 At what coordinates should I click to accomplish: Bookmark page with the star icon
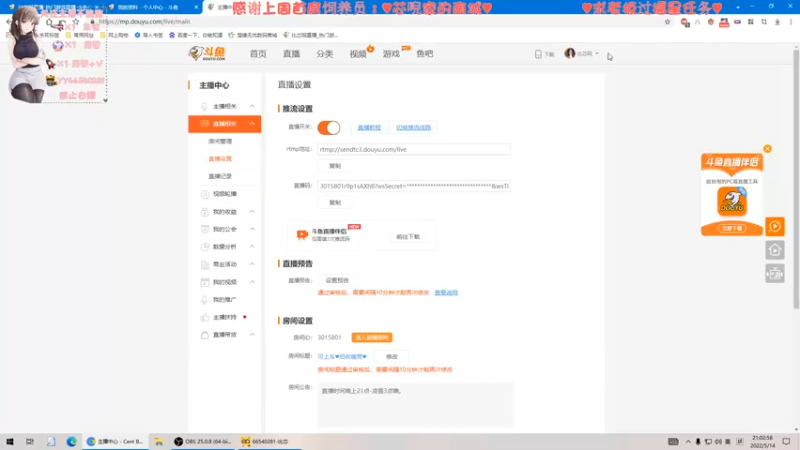point(667,22)
